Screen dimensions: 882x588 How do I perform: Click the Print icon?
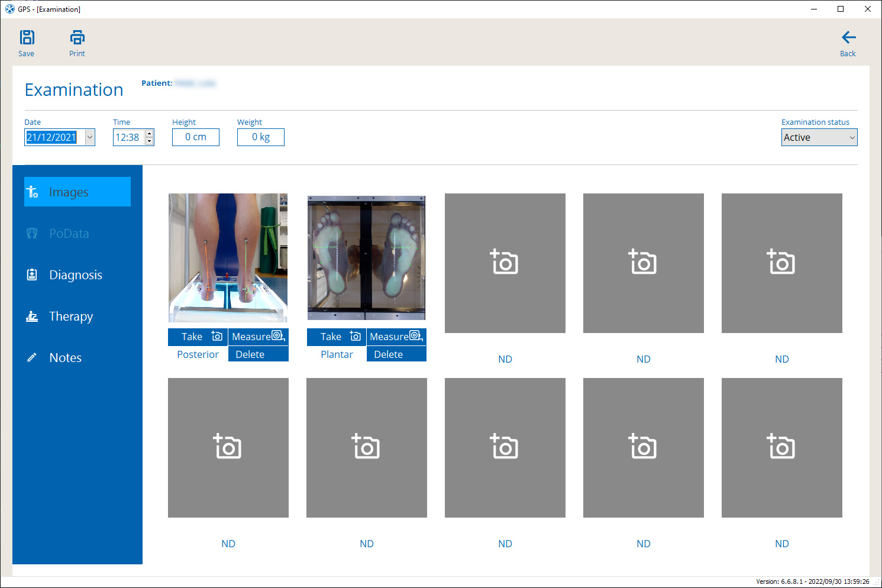[x=77, y=38]
